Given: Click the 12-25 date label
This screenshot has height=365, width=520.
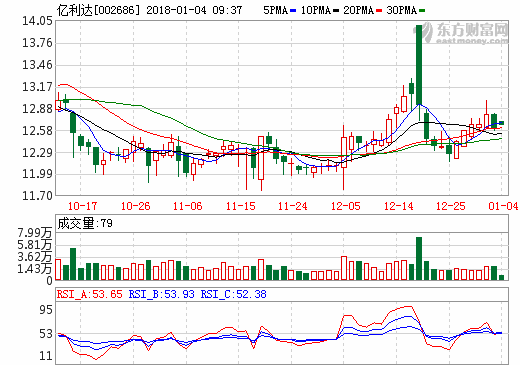Looking at the screenshot, I should (450, 206).
